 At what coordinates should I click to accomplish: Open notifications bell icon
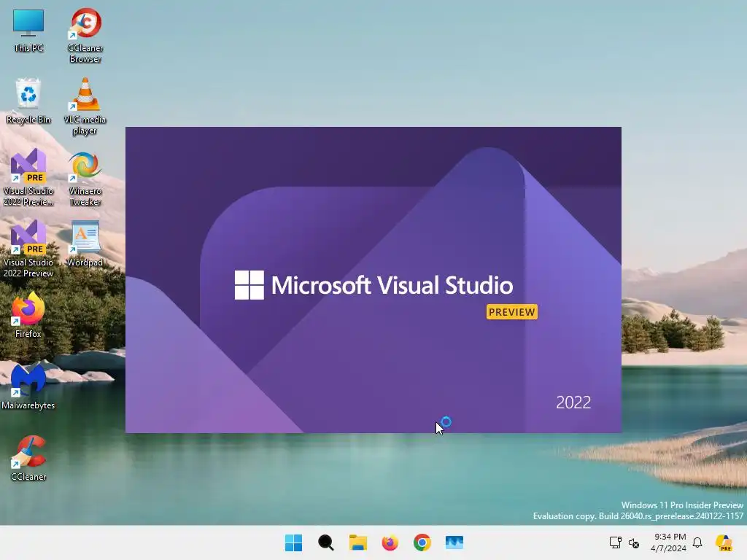point(697,542)
